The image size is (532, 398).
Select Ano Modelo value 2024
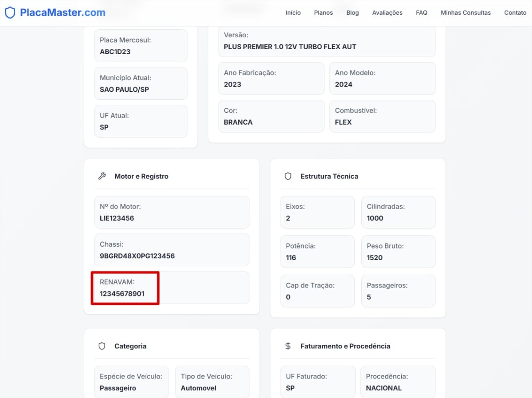344,84
